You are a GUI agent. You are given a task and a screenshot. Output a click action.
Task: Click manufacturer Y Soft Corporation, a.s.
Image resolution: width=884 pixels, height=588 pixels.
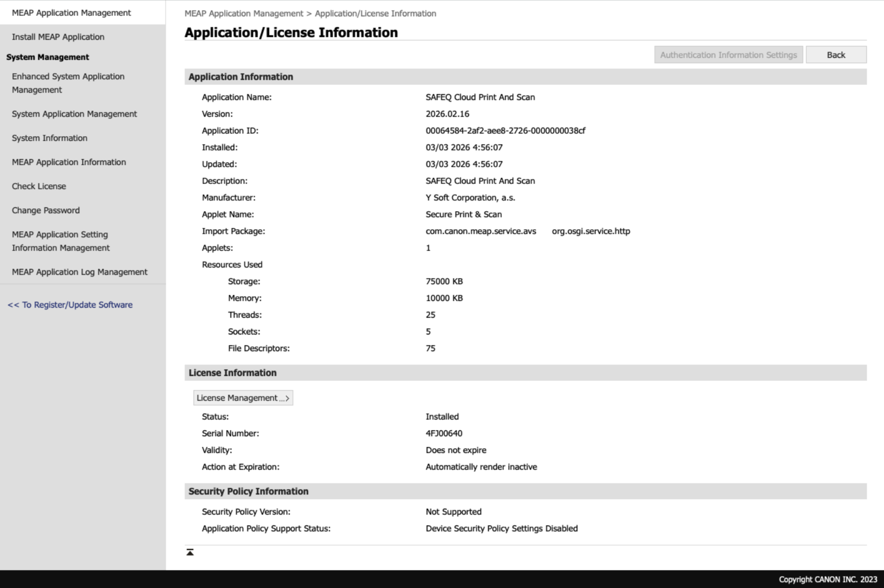click(470, 197)
